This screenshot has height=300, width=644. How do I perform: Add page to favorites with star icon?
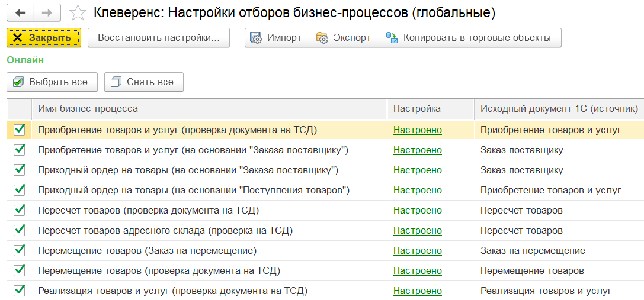click(x=78, y=13)
